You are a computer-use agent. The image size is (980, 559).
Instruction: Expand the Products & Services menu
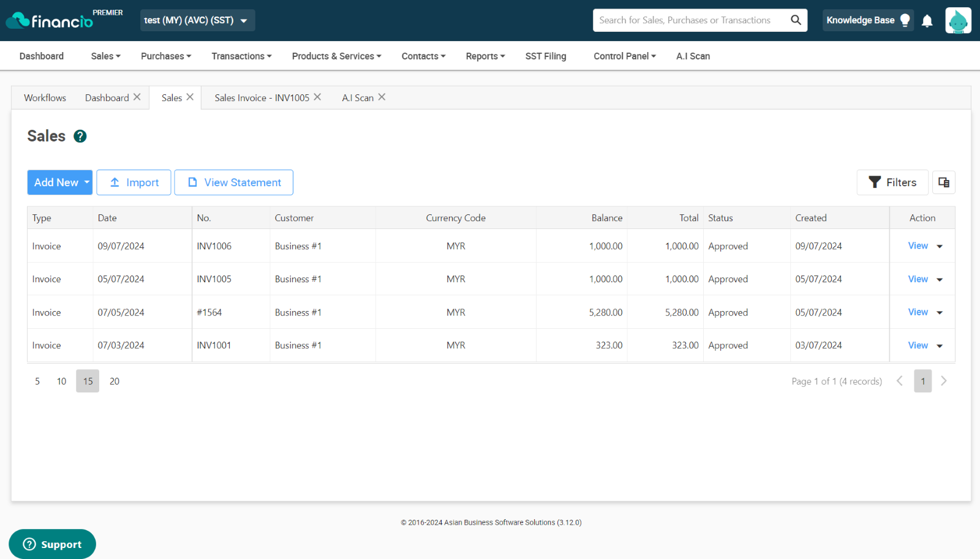click(336, 56)
